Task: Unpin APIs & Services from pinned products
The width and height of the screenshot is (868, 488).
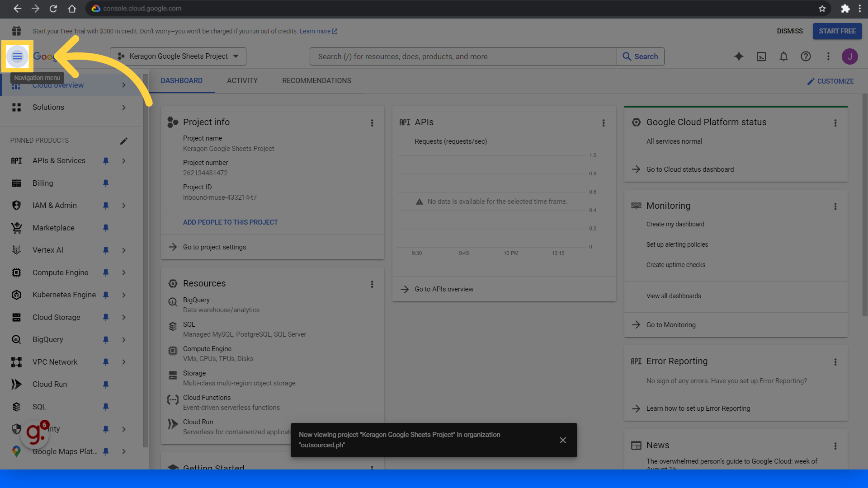Action: pyautogui.click(x=106, y=161)
